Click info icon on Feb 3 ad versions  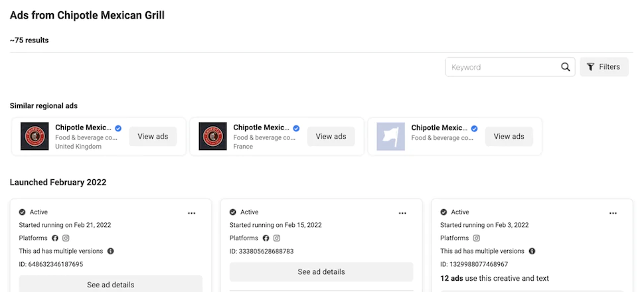532,252
